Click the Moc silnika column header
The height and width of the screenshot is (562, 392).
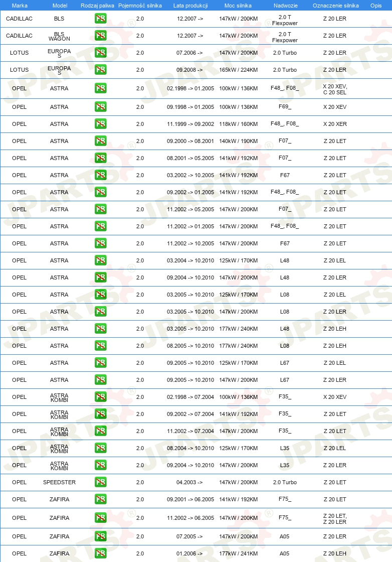(238, 6)
